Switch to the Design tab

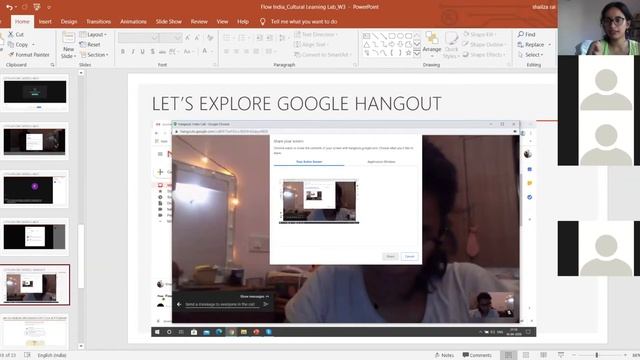pyautogui.click(x=69, y=22)
